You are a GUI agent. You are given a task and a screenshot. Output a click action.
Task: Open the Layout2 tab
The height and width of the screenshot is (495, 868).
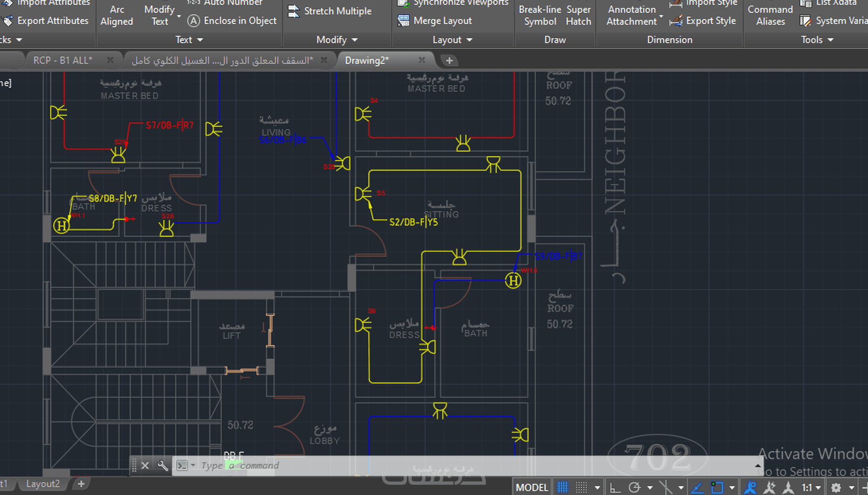pos(42,484)
